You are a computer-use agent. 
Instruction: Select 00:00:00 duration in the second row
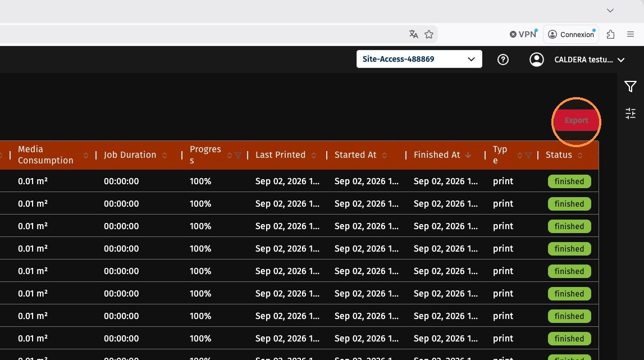pyautogui.click(x=121, y=204)
